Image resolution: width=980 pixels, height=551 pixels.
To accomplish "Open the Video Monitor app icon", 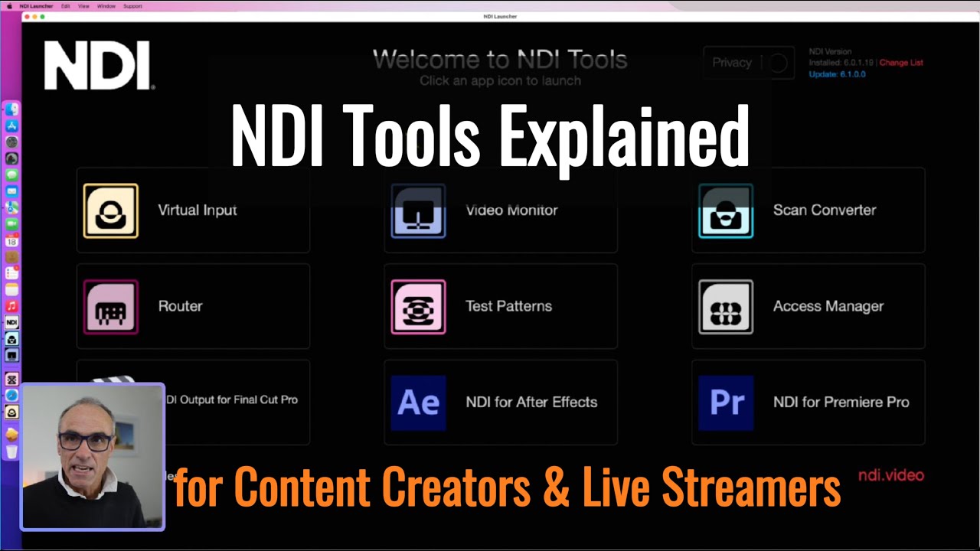I will (x=418, y=210).
